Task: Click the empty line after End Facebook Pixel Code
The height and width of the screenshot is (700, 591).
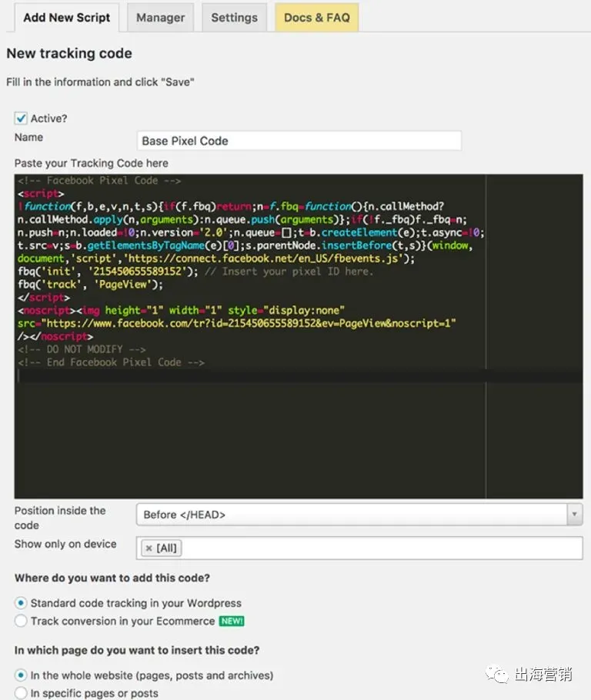Action: point(231,375)
